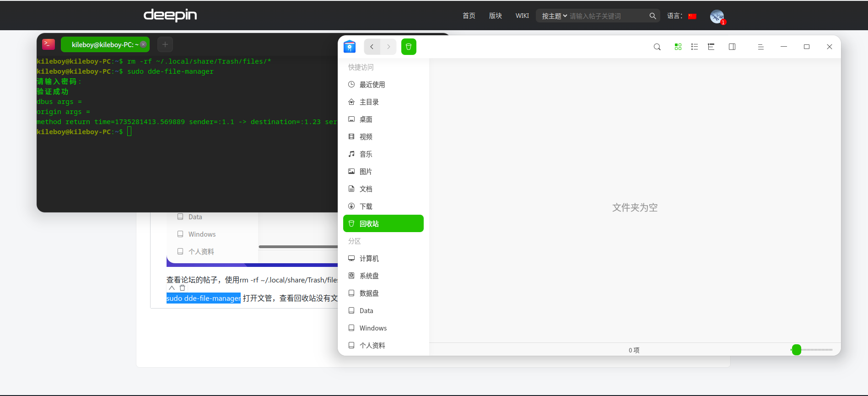Change language via the flag icon
This screenshot has width=868, height=396.
tap(692, 16)
